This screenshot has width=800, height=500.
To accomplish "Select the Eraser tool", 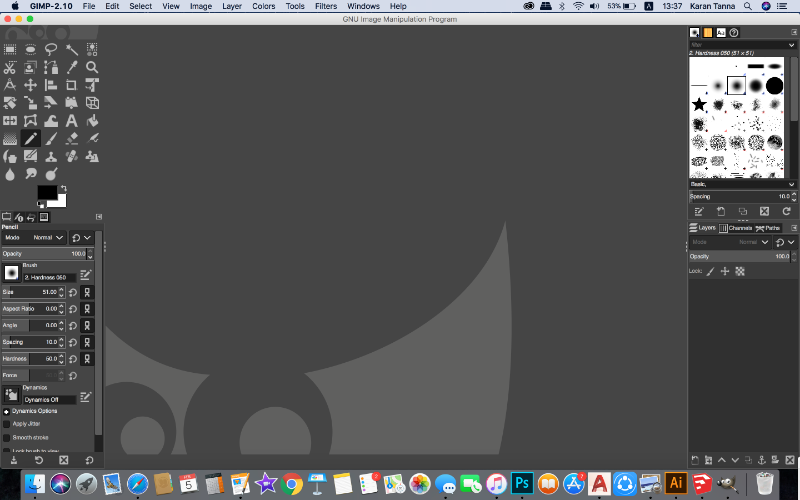I will pos(72,139).
